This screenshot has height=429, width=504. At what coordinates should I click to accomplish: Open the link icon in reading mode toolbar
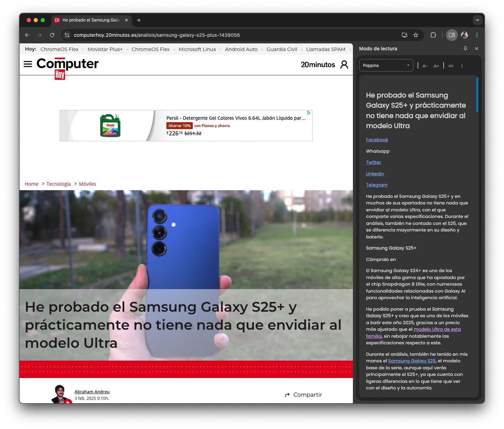tap(451, 66)
